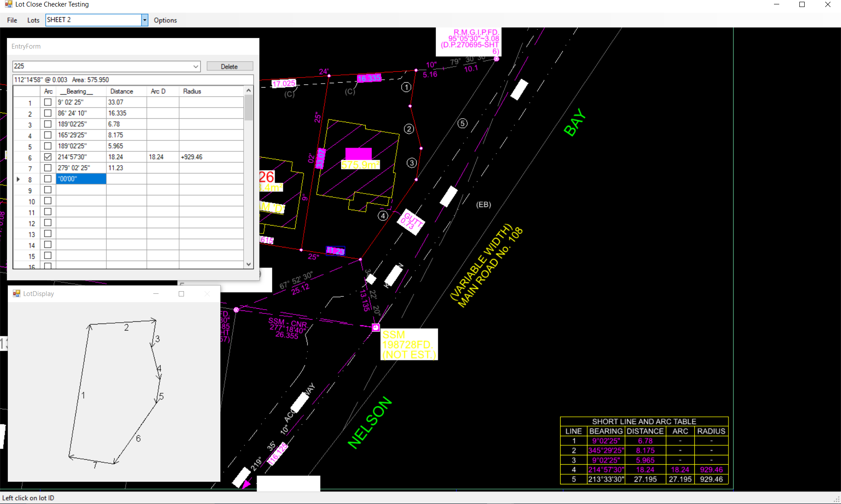
Task: Open the Options menu
Action: click(x=165, y=20)
